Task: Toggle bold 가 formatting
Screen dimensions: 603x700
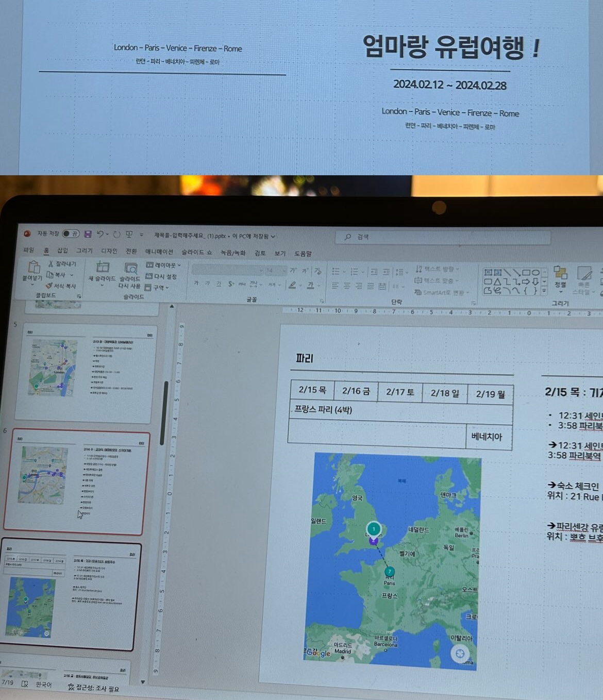Action: coord(196,283)
